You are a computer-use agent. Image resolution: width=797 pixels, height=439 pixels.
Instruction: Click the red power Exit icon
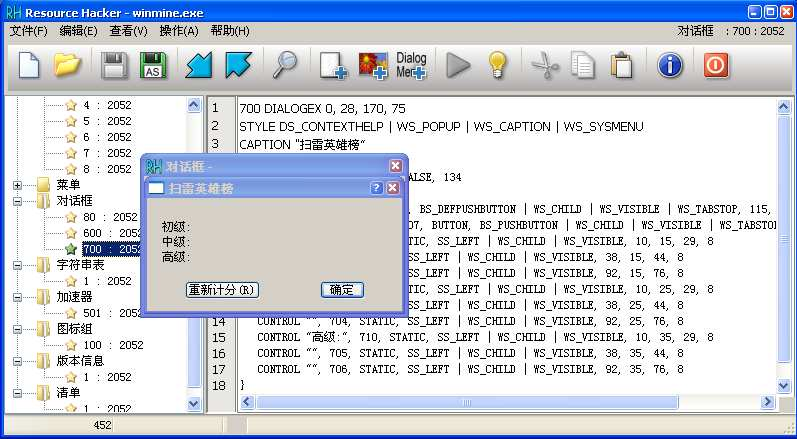716,66
